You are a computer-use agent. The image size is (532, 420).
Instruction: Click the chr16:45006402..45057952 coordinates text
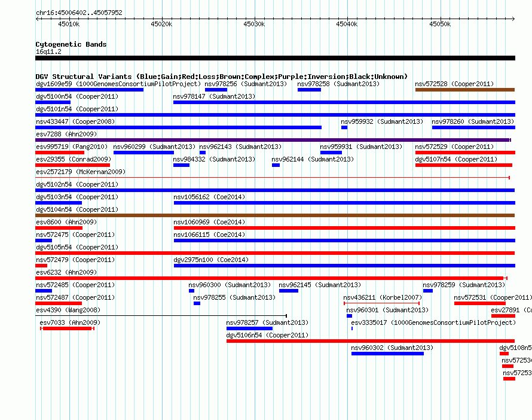[x=79, y=13]
